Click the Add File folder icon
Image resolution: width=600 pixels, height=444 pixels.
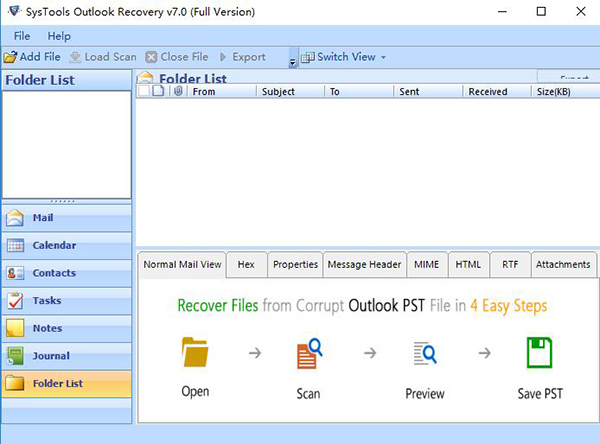pos(10,57)
